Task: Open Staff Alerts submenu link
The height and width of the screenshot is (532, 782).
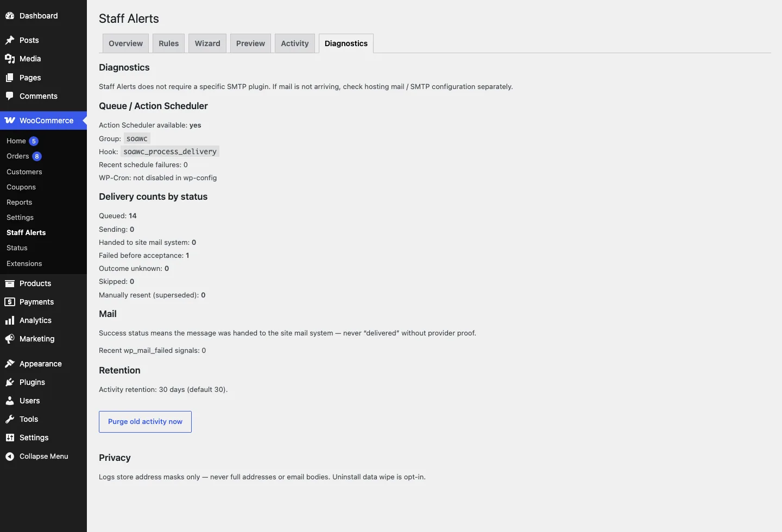Action: tap(26, 232)
